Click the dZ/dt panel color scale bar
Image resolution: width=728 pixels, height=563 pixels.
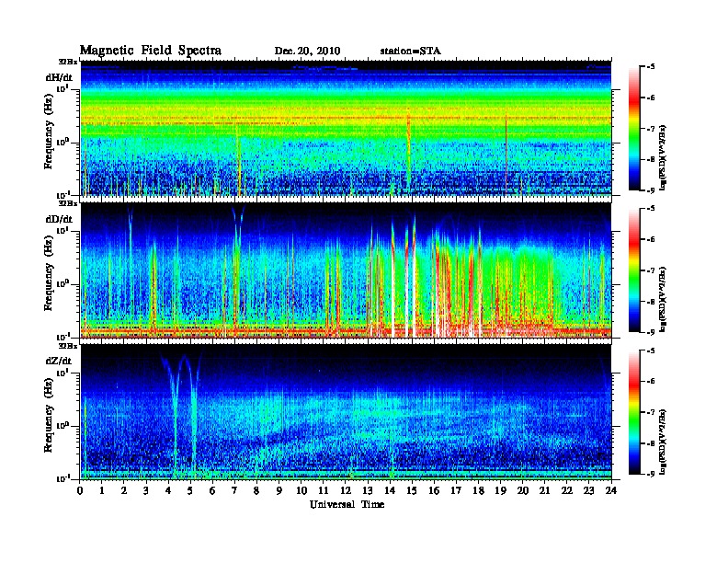click(633, 412)
